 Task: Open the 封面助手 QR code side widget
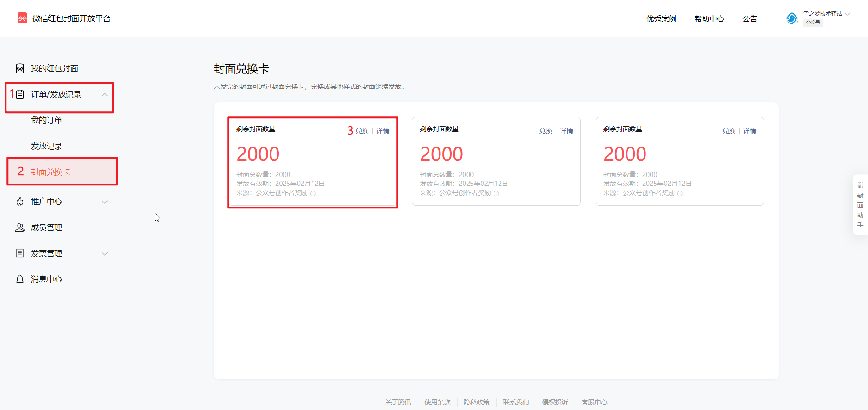pyautogui.click(x=860, y=205)
